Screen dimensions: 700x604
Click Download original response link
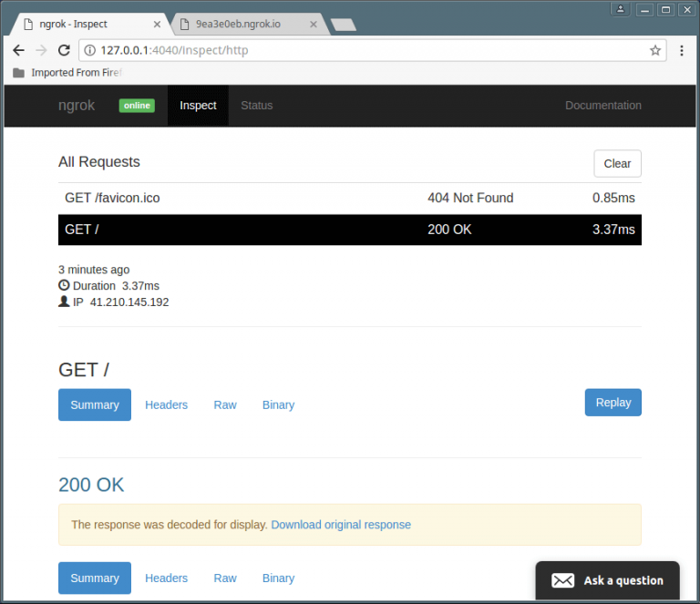point(341,525)
